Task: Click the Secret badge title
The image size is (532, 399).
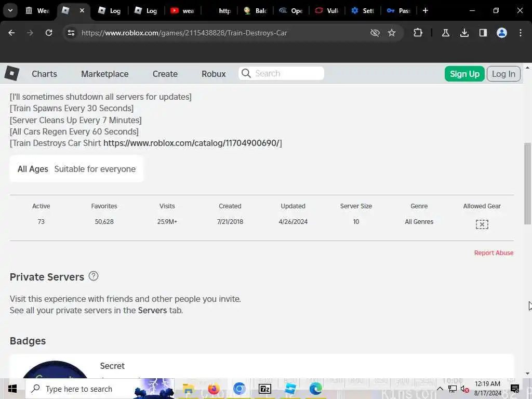Action: pyautogui.click(x=112, y=366)
